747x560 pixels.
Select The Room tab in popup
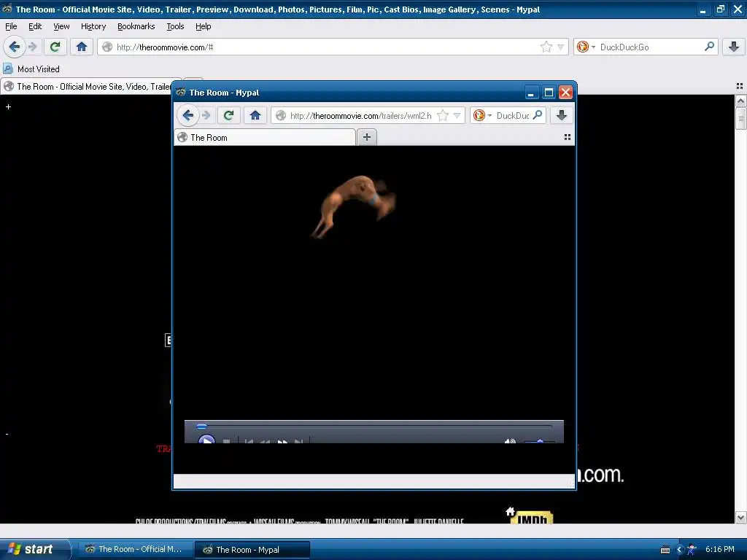pyautogui.click(x=265, y=138)
